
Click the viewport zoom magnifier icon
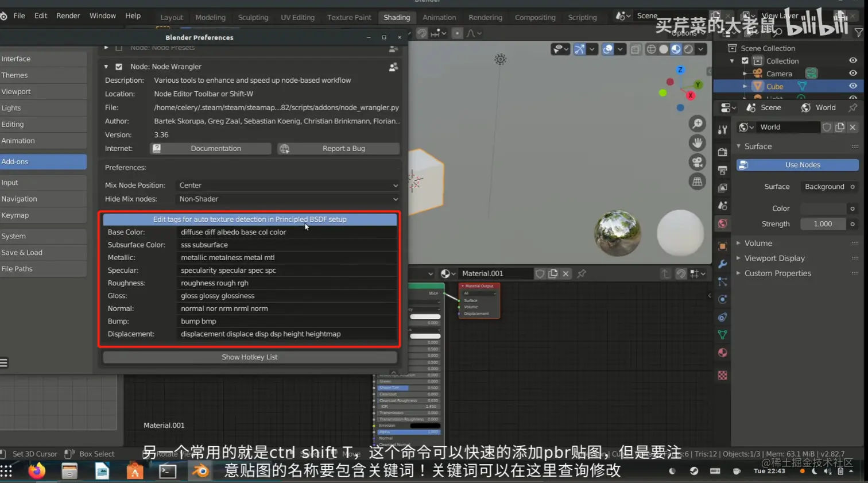click(x=697, y=123)
